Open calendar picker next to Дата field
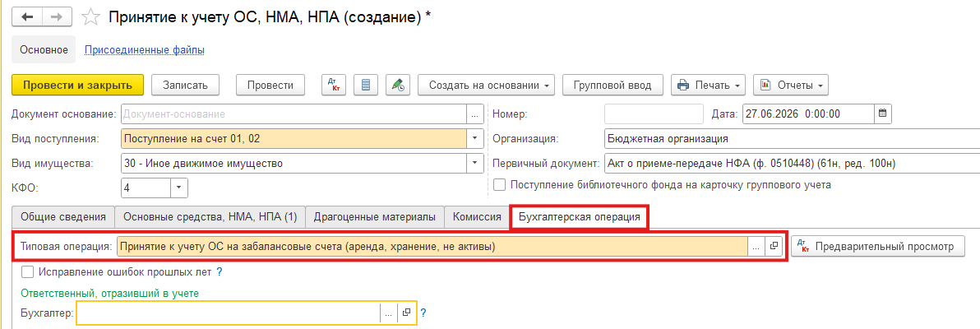Image resolution: width=980 pixels, height=329 pixels. [882, 114]
